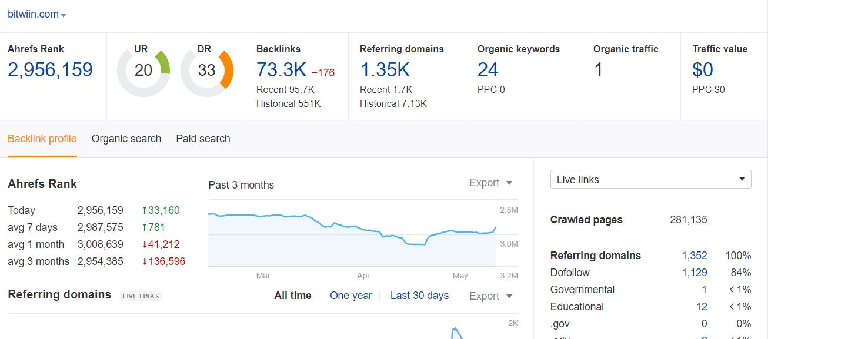Viewport: 868px width, 339px height.
Task: Open the bitwiin.com domain dropdown
Action: (37, 15)
